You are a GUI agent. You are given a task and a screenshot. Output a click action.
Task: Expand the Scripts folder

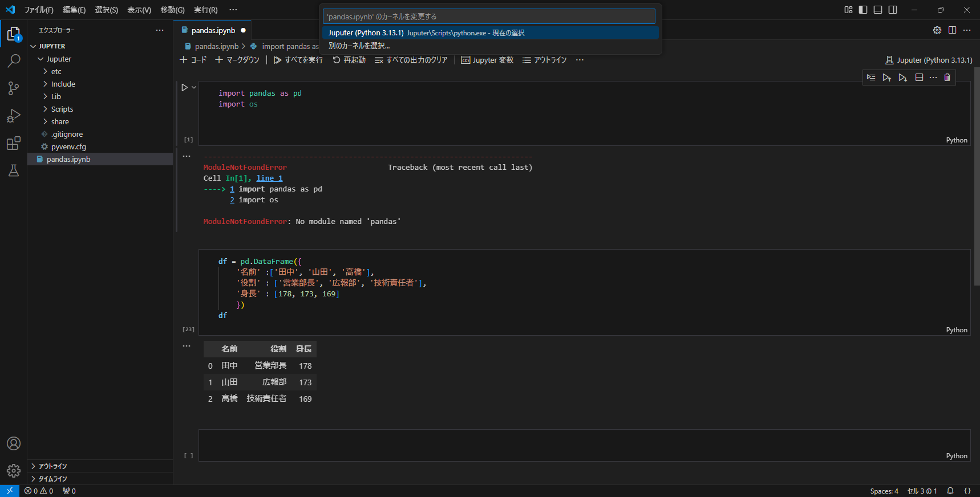coord(62,109)
